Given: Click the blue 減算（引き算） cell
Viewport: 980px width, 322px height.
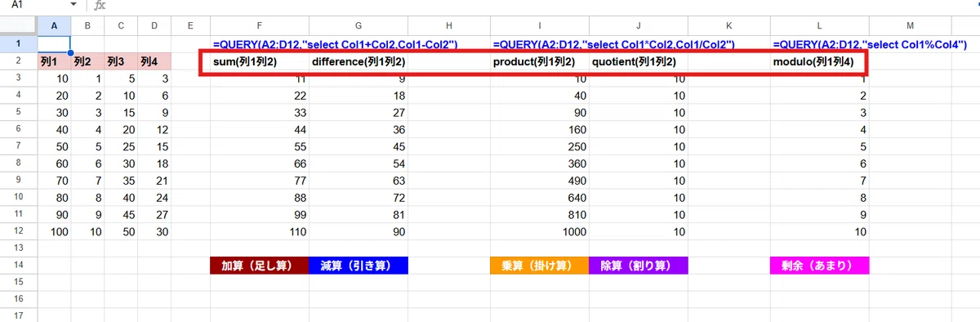Looking at the screenshot, I should tap(359, 266).
